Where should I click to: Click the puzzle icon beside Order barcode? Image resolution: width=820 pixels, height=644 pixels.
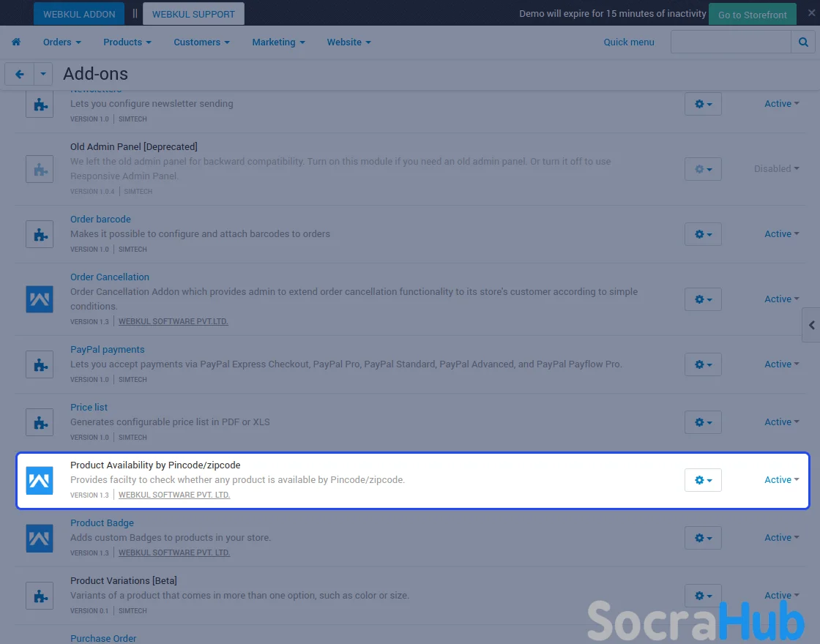tap(40, 234)
